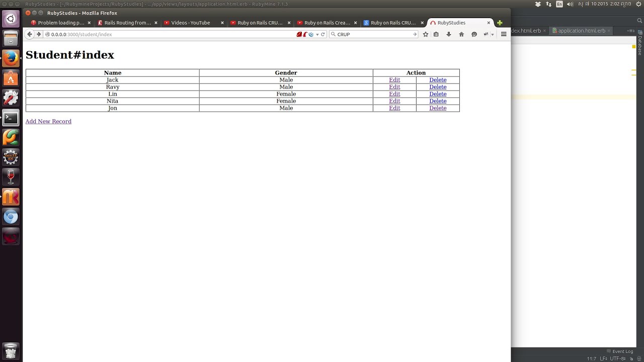This screenshot has width=644, height=362.
Task: Click the Student#index heading
Action: pyautogui.click(x=70, y=55)
